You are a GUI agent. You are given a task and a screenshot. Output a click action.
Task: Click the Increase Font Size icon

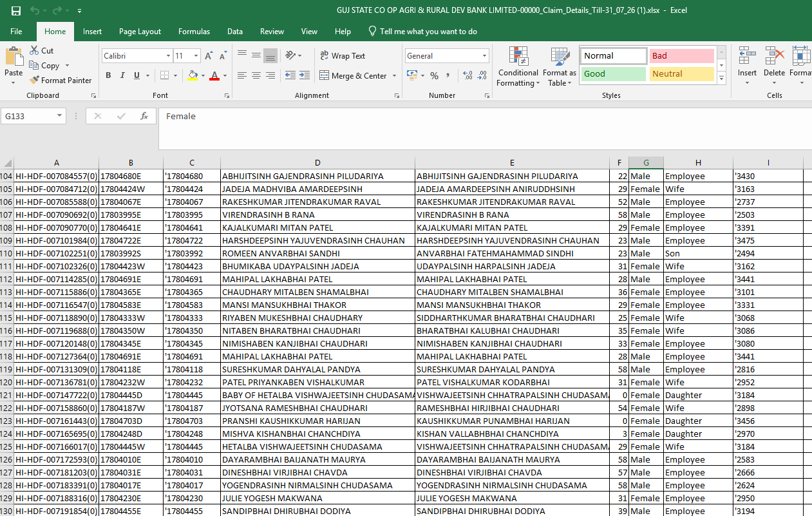(x=209, y=56)
